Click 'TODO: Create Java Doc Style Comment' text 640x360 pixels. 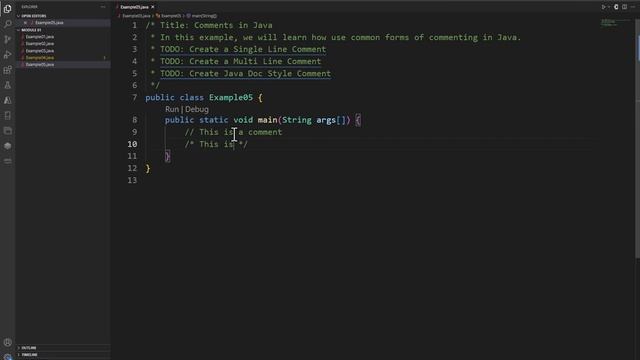tap(245, 74)
